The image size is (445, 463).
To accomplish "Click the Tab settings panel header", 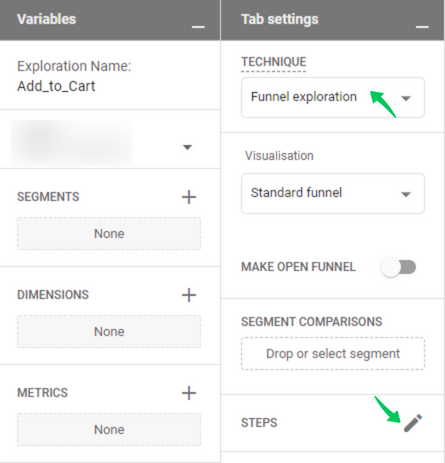I will tap(333, 20).
